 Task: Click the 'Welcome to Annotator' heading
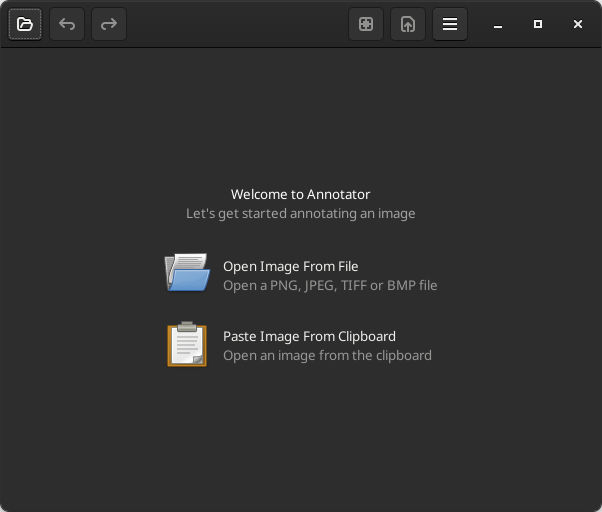click(301, 195)
